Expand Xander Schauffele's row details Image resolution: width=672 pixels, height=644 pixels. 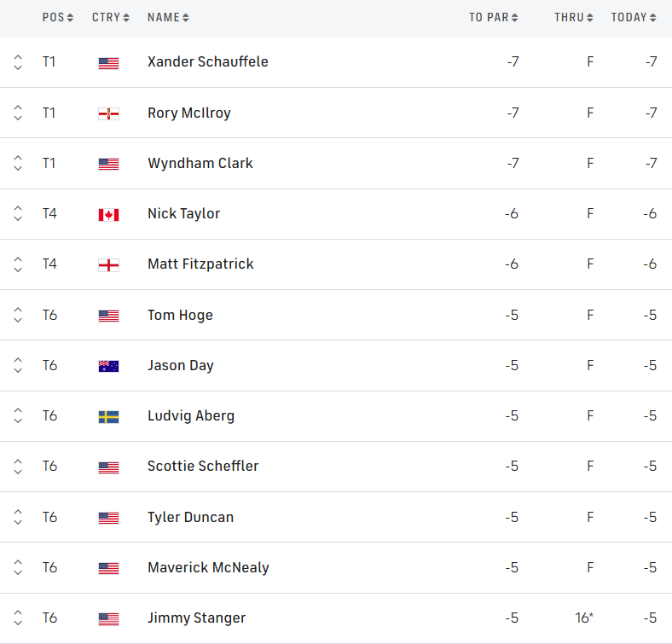point(18,62)
